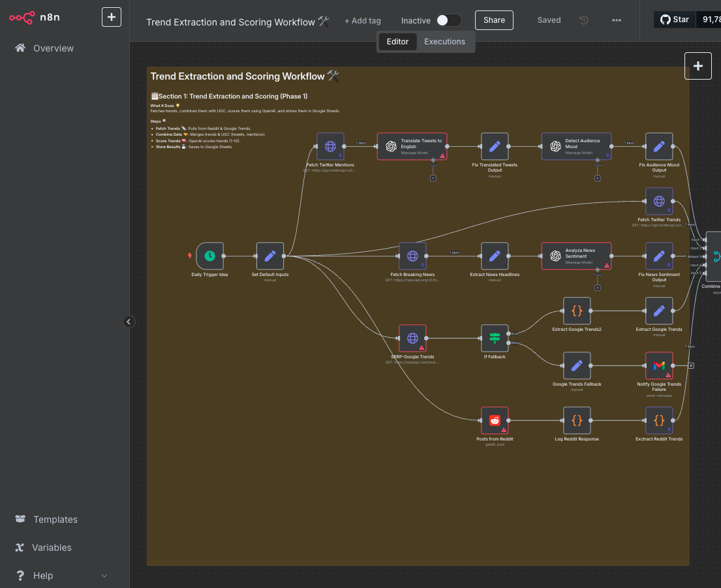Open the Extract News Headlines node
Image resolution: width=721 pixels, height=588 pixels.
tap(495, 256)
